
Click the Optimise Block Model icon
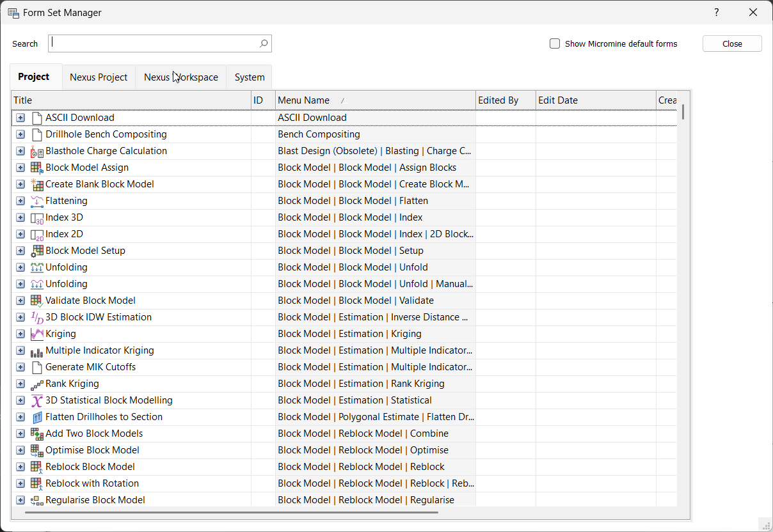(37, 450)
